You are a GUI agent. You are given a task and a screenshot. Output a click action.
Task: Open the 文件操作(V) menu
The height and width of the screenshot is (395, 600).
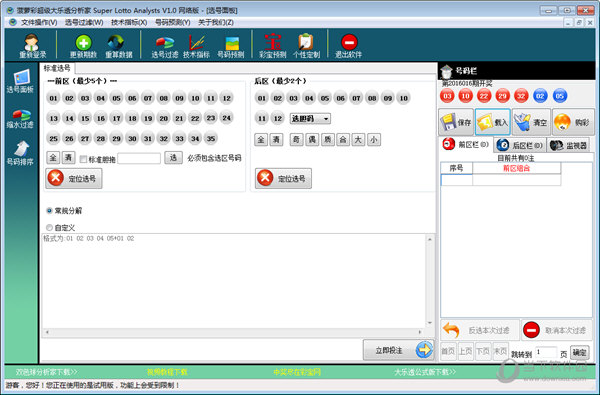click(x=39, y=23)
